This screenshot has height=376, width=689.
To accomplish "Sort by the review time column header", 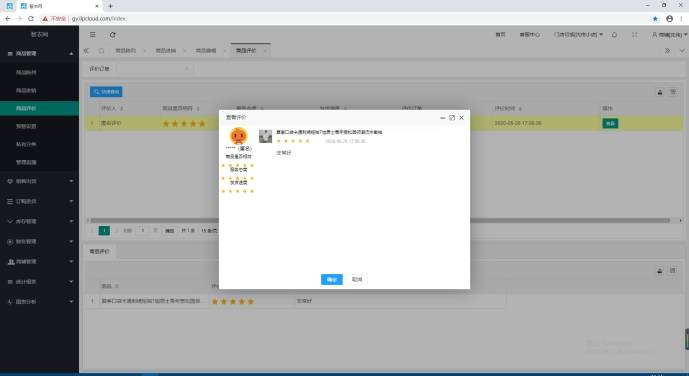I will [x=508, y=108].
